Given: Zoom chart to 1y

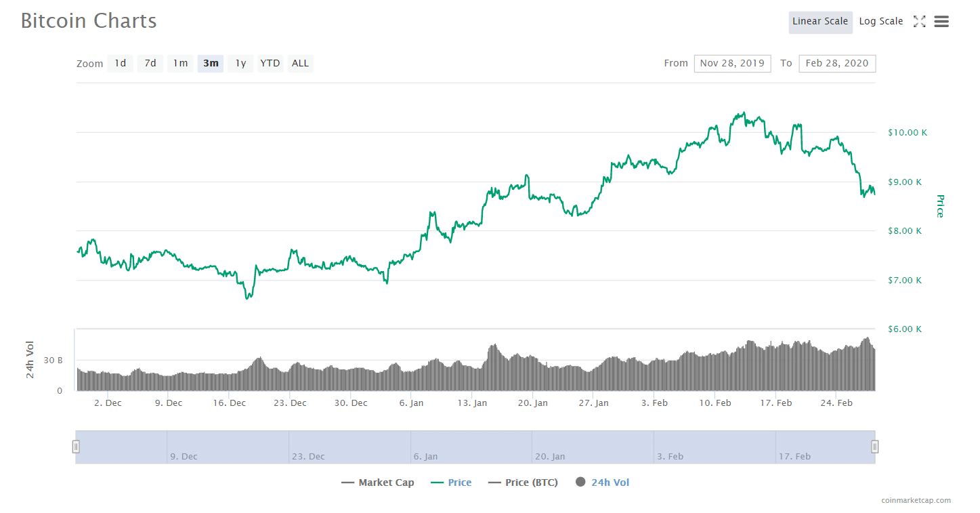Looking at the screenshot, I should 240,64.
